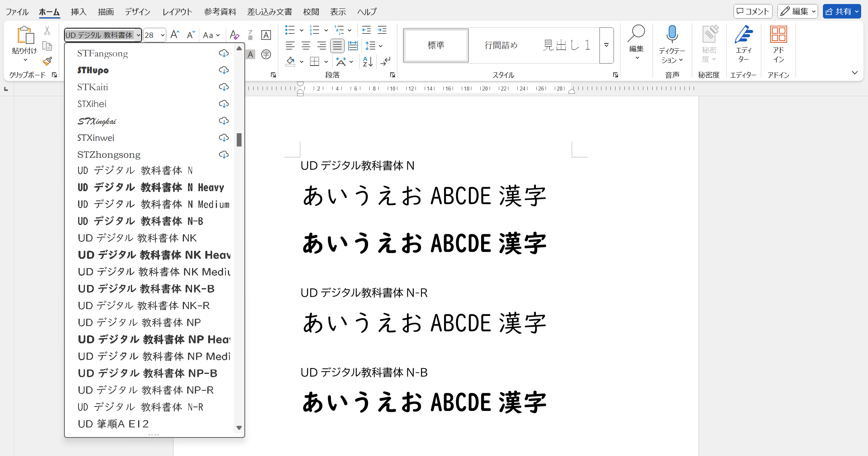868x456 pixels.
Task: Increase paragraph indent icon
Action: (x=382, y=30)
